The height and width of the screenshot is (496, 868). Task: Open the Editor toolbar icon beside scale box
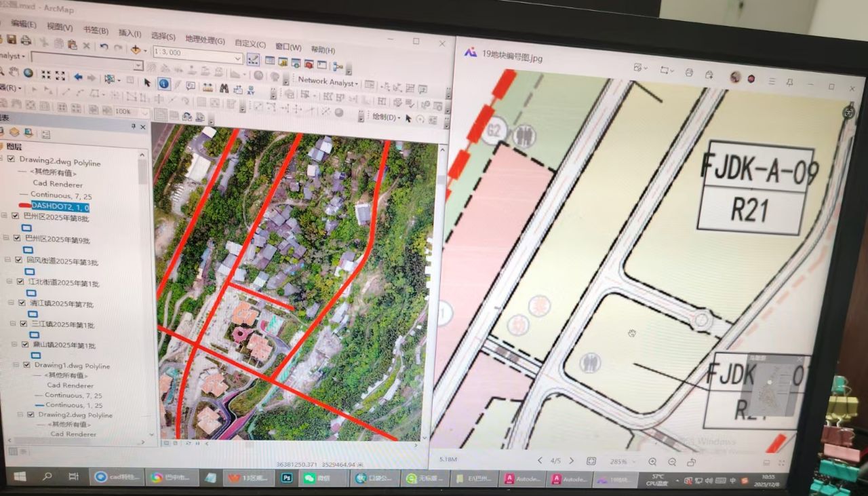pos(253,59)
